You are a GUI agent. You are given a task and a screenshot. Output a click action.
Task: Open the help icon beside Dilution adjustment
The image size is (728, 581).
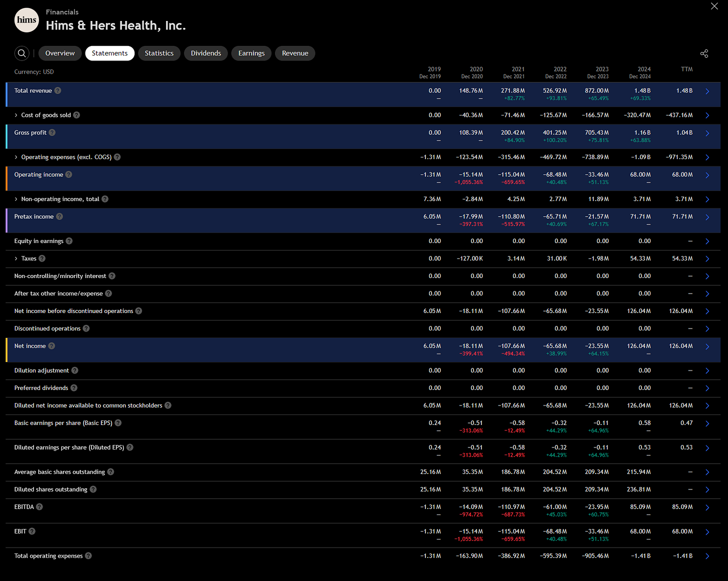pos(74,370)
